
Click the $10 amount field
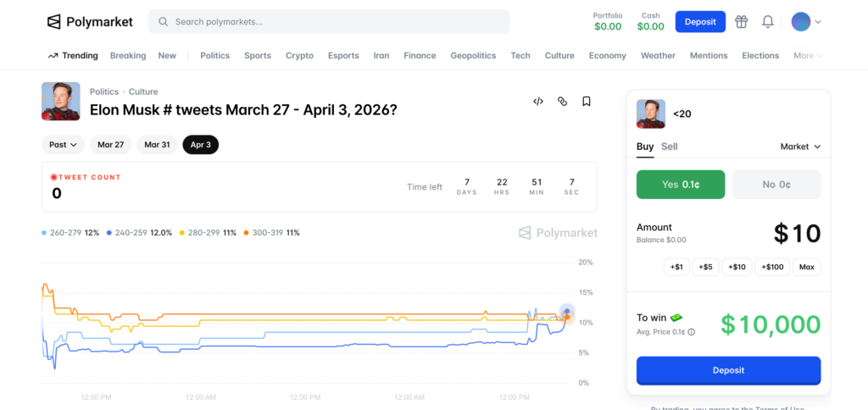(797, 234)
